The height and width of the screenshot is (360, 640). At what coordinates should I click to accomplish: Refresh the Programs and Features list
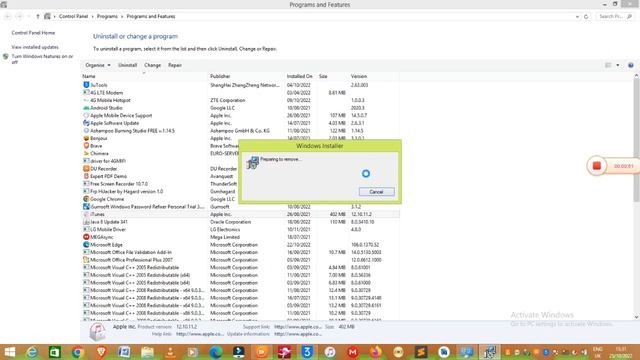pyautogui.click(x=586, y=16)
